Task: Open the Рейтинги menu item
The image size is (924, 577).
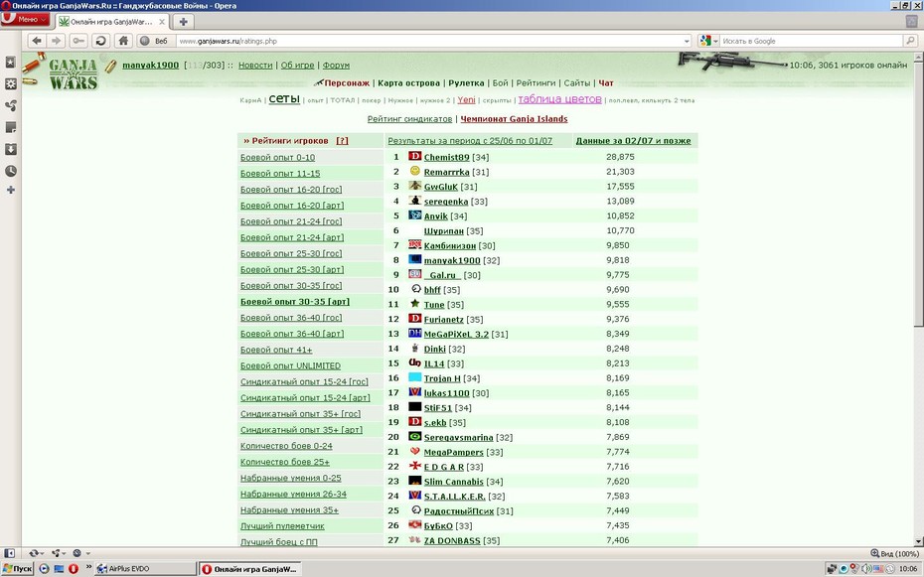Action: click(536, 83)
